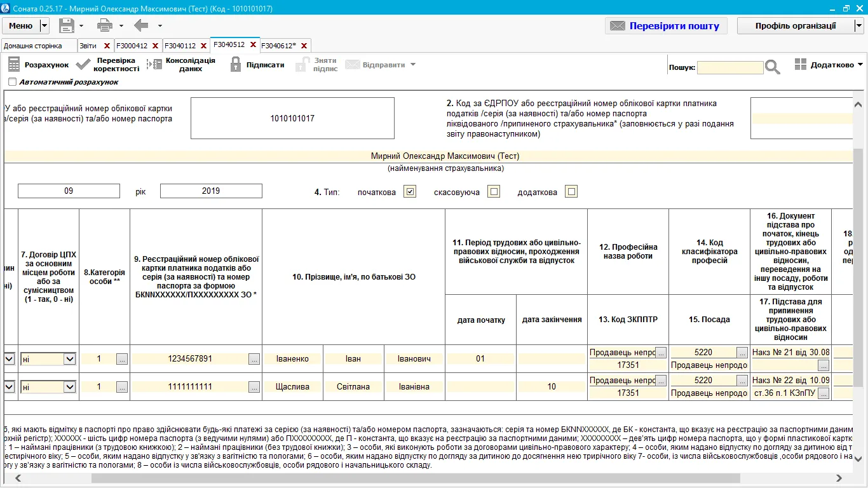Click the printer icon in top toolbar
Screen dimensions: 868x488
pyautogui.click(x=105, y=25)
